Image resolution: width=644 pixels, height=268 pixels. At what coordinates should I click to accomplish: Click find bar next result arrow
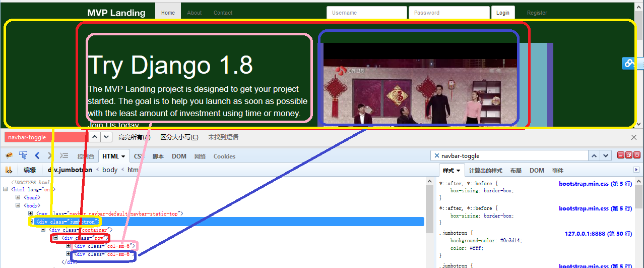pyautogui.click(x=106, y=137)
